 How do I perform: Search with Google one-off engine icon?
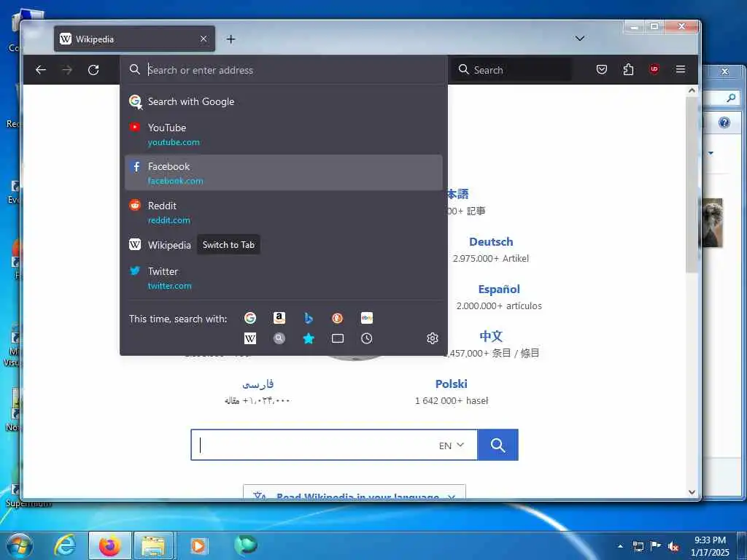coord(250,318)
